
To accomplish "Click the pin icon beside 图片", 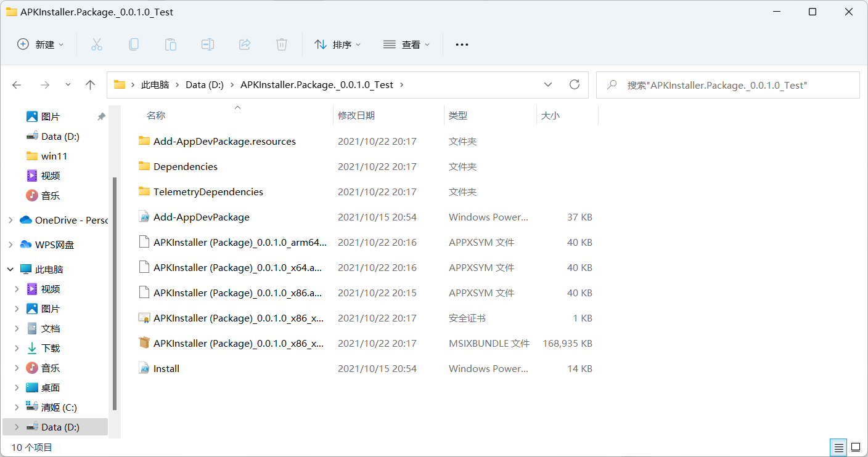I will pos(101,116).
